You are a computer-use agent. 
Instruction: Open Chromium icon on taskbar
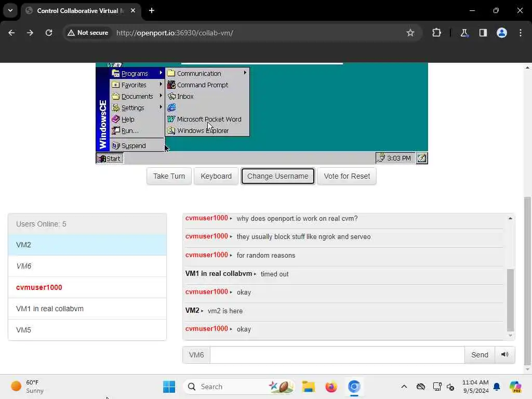tap(354, 387)
